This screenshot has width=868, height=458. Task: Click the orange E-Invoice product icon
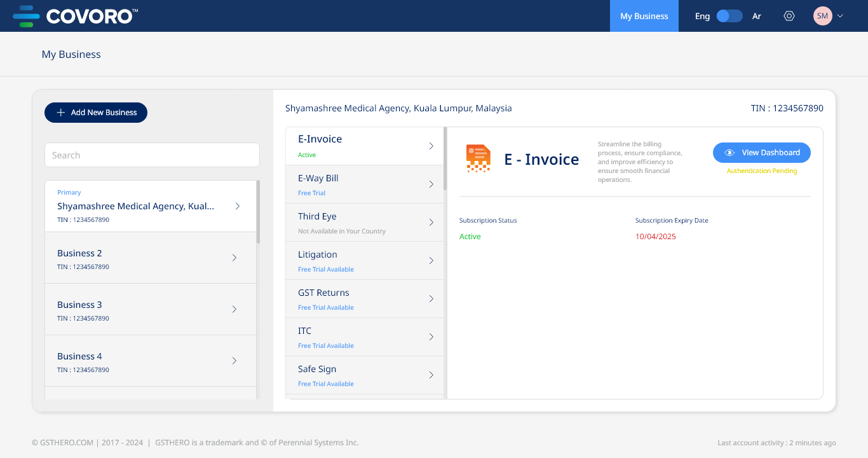point(478,158)
